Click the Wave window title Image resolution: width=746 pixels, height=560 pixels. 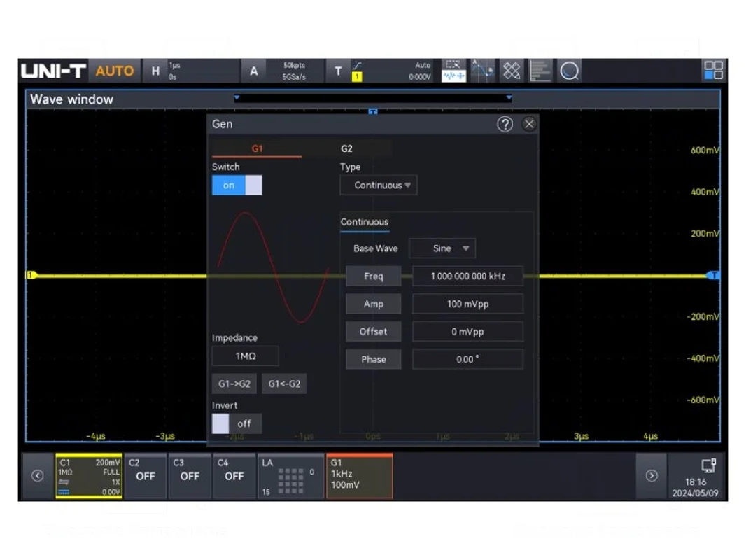(x=72, y=99)
